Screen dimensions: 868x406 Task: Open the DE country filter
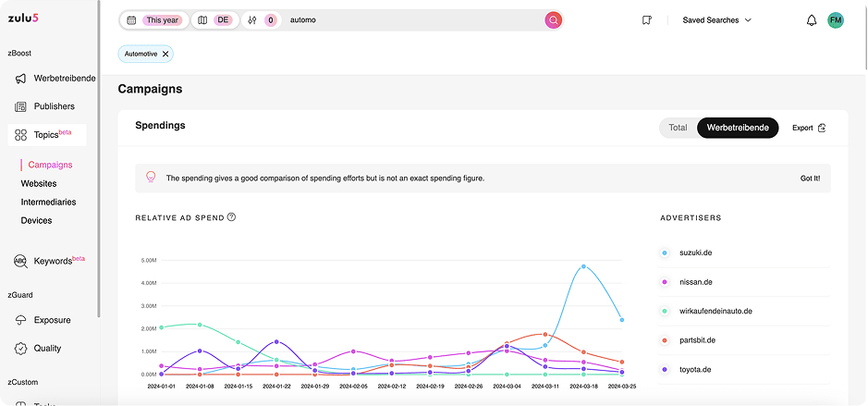pos(215,20)
